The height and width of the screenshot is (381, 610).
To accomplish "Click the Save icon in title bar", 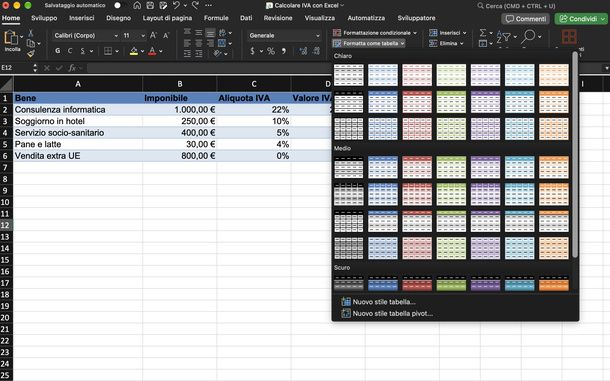I will coord(150,5).
